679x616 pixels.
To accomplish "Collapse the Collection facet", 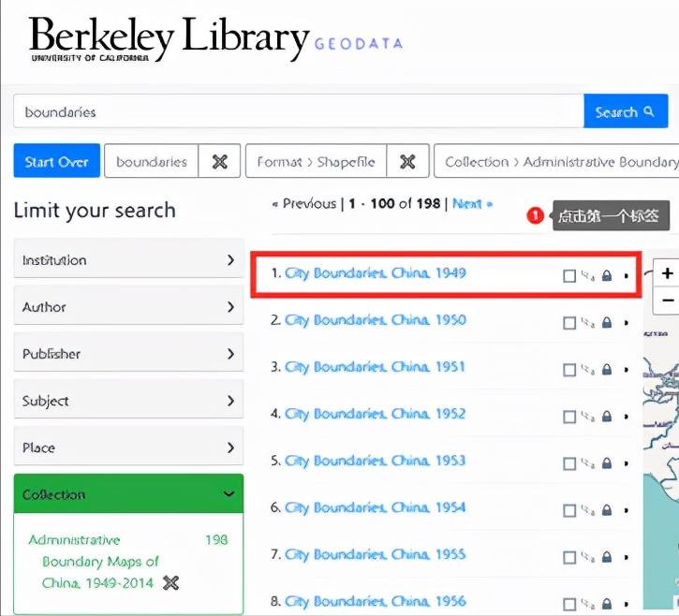I will click(x=128, y=494).
